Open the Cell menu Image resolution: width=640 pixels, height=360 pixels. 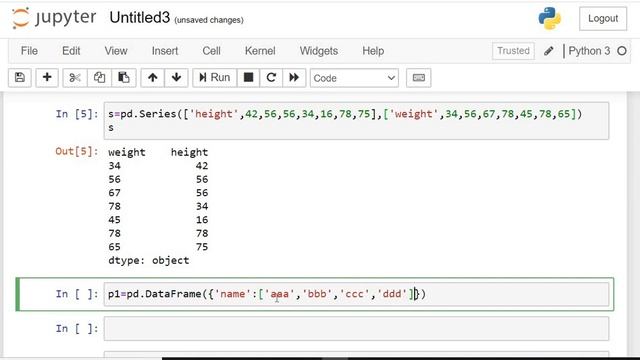coord(211,51)
